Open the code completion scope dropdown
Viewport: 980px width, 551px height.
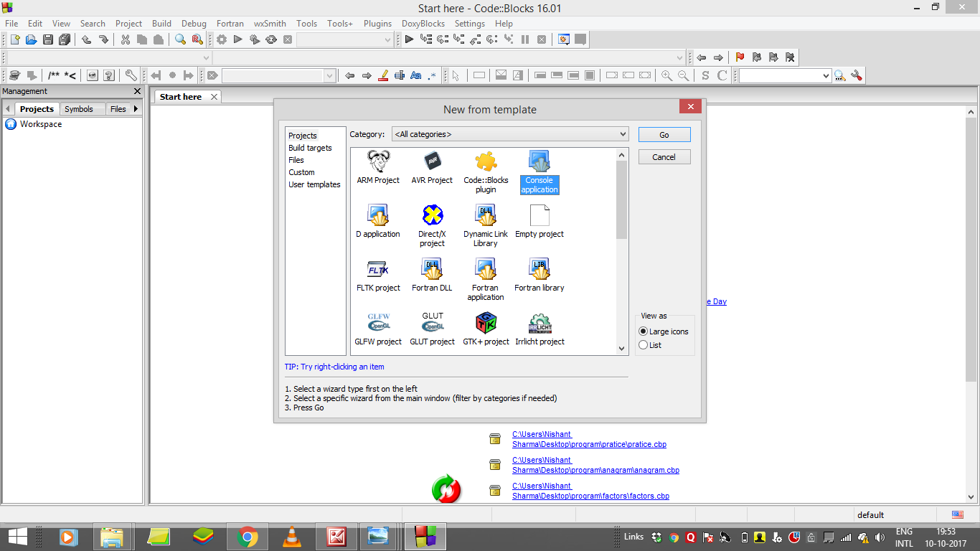pos(110,57)
